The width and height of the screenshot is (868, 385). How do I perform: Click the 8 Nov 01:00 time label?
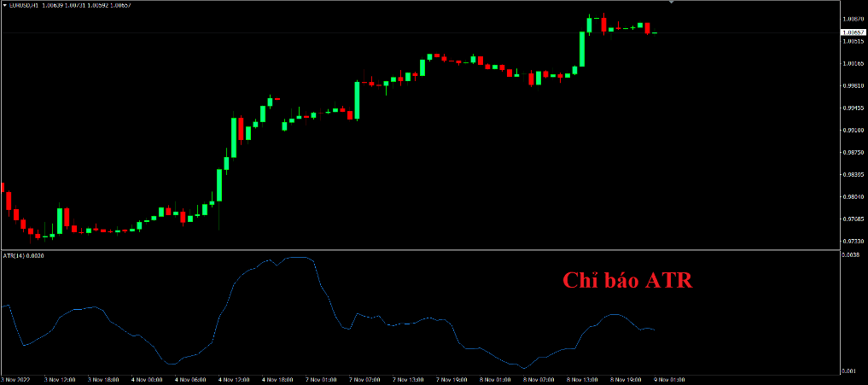click(x=496, y=381)
